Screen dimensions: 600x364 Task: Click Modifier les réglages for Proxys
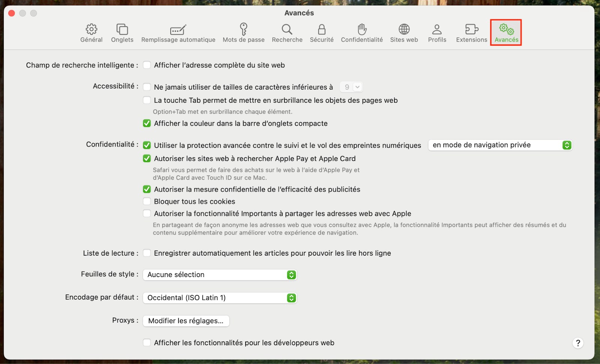[186, 321]
